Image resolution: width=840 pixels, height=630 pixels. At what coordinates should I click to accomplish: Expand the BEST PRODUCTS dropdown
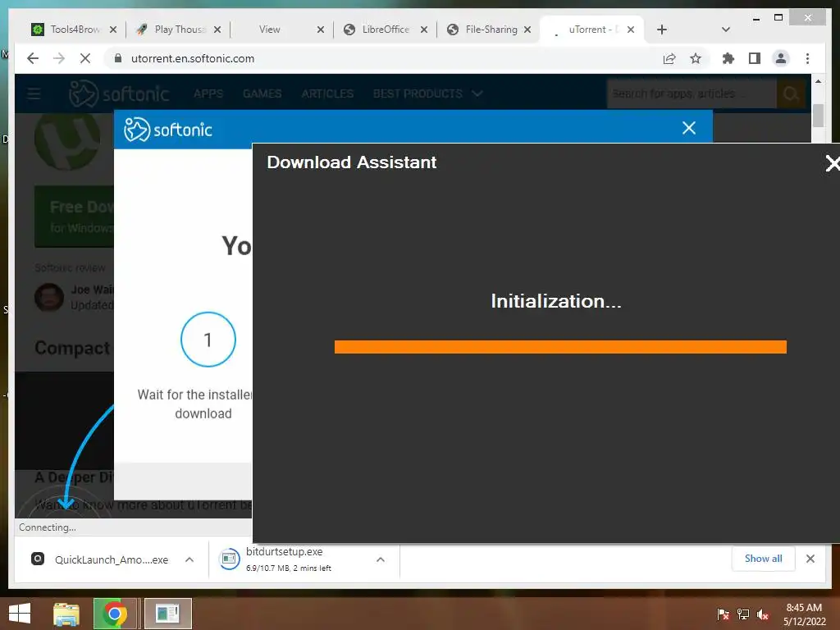pos(427,94)
